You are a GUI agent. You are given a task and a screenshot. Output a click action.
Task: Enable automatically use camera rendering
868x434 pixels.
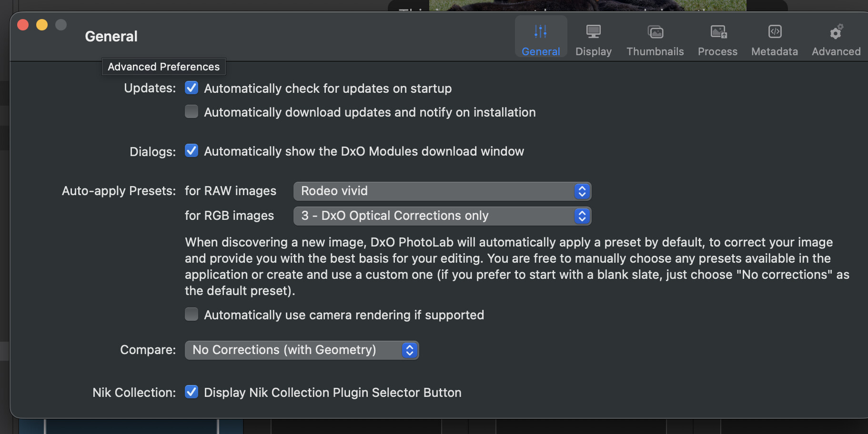tap(192, 314)
